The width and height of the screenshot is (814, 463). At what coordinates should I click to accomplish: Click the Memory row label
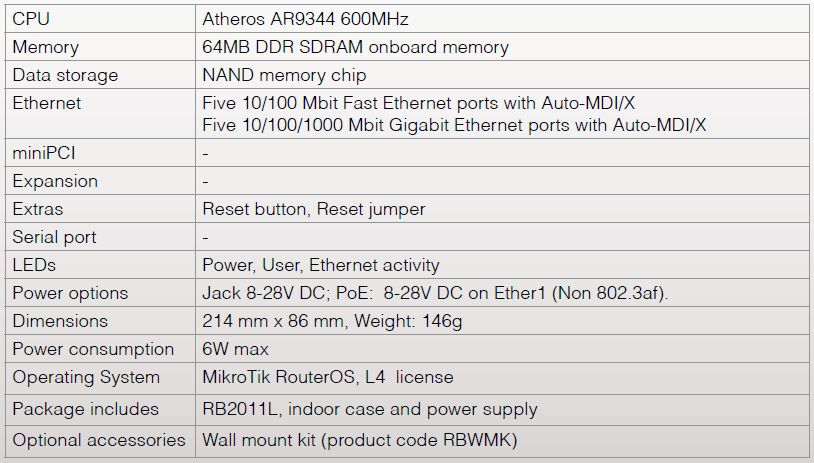[46, 47]
